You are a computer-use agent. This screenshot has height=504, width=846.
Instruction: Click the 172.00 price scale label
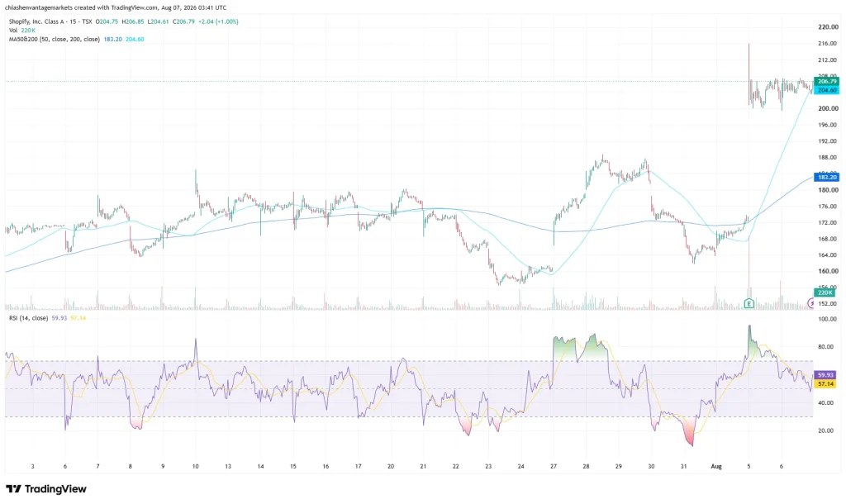tap(827, 222)
